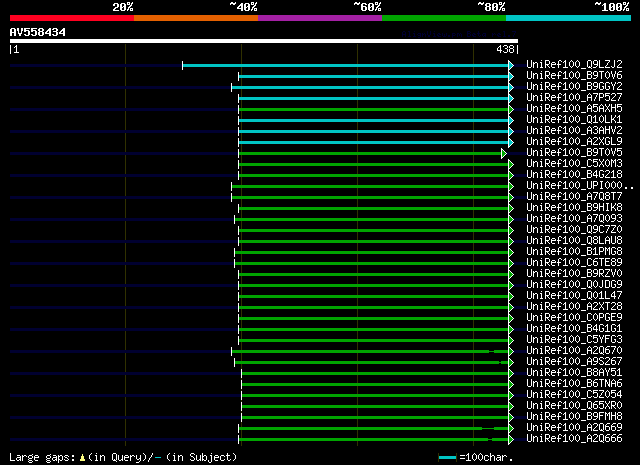Click the orange ~40% segment of identity scale
Viewport: 640px width, 465px height.
pyautogui.click(x=196, y=18)
